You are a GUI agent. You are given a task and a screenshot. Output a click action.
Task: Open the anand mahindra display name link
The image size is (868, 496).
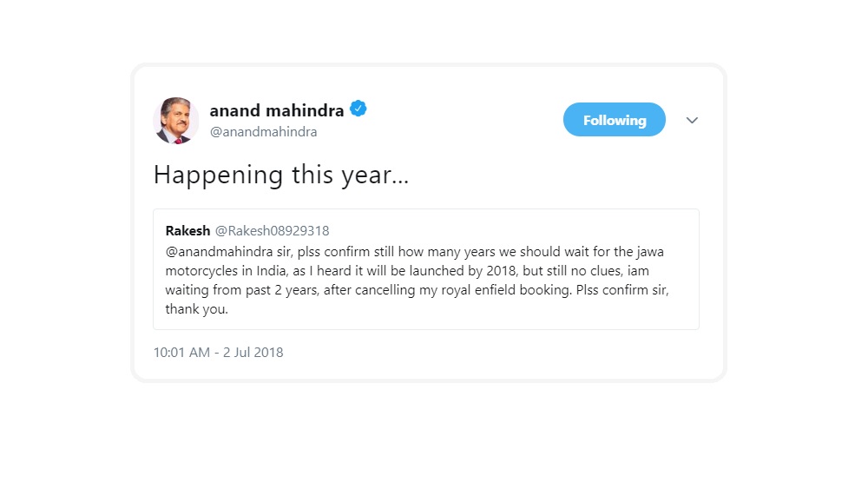pyautogui.click(x=277, y=110)
